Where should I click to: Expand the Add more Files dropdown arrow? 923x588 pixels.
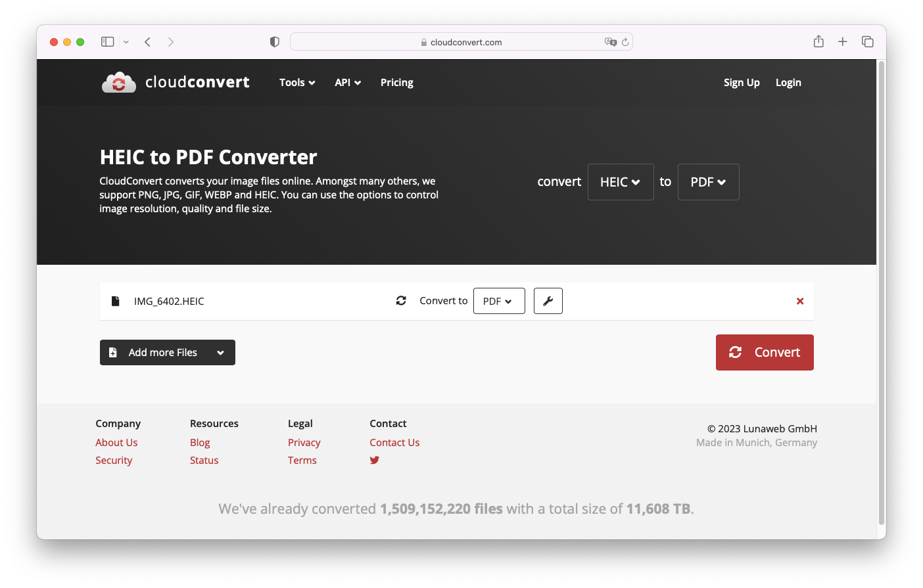point(221,352)
